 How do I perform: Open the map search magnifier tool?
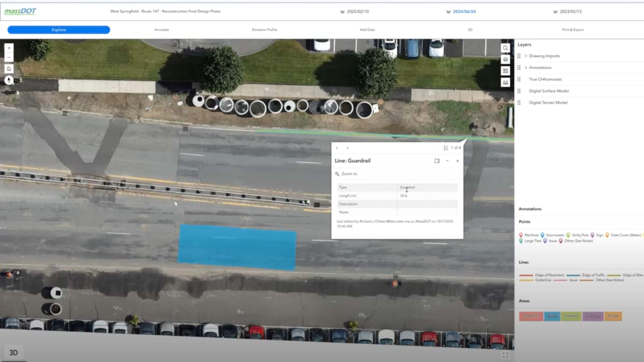(x=505, y=48)
